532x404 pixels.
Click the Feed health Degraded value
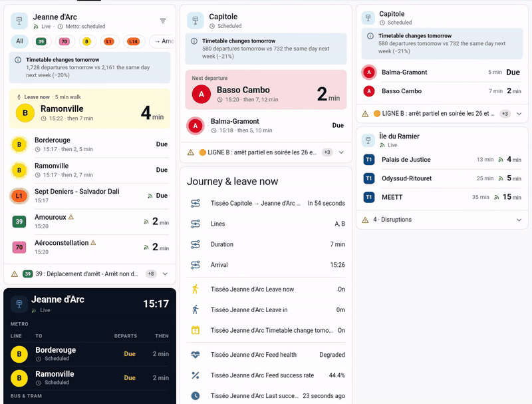[332, 355]
